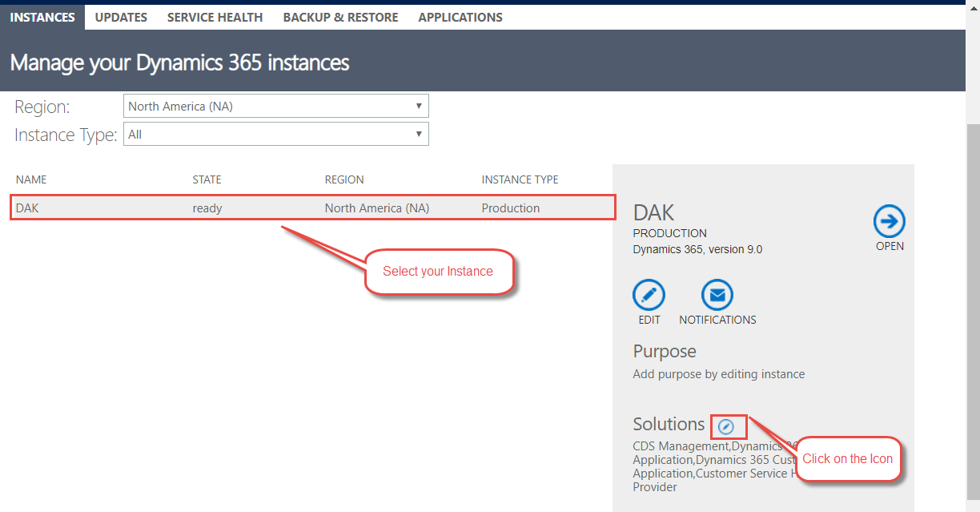
Task: Click the STATE column header
Action: click(x=207, y=179)
